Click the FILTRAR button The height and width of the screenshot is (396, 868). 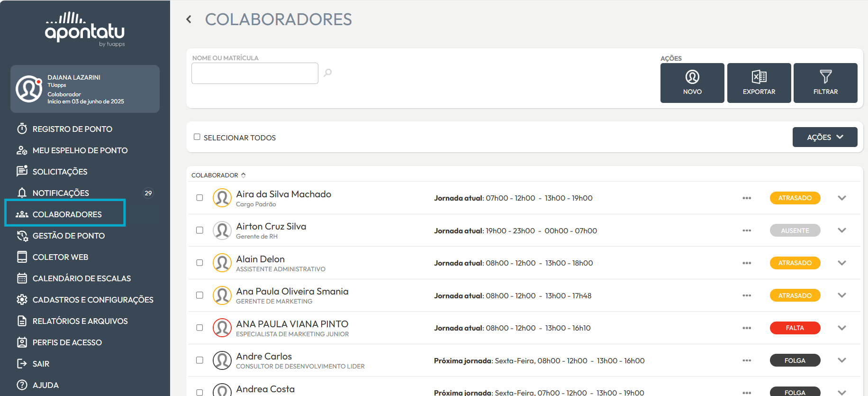pos(825,83)
